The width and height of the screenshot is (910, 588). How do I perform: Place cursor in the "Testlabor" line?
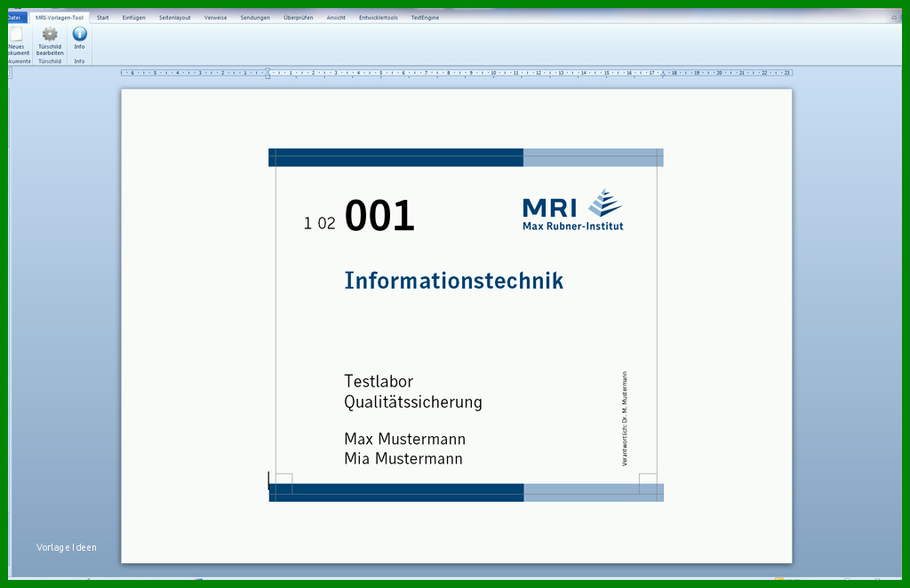[x=379, y=381]
